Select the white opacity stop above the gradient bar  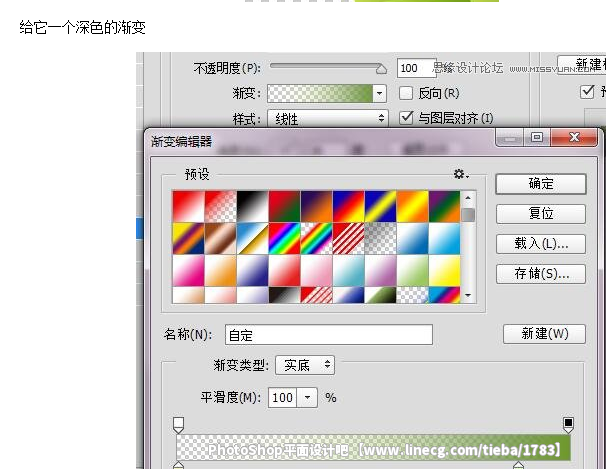(178, 425)
